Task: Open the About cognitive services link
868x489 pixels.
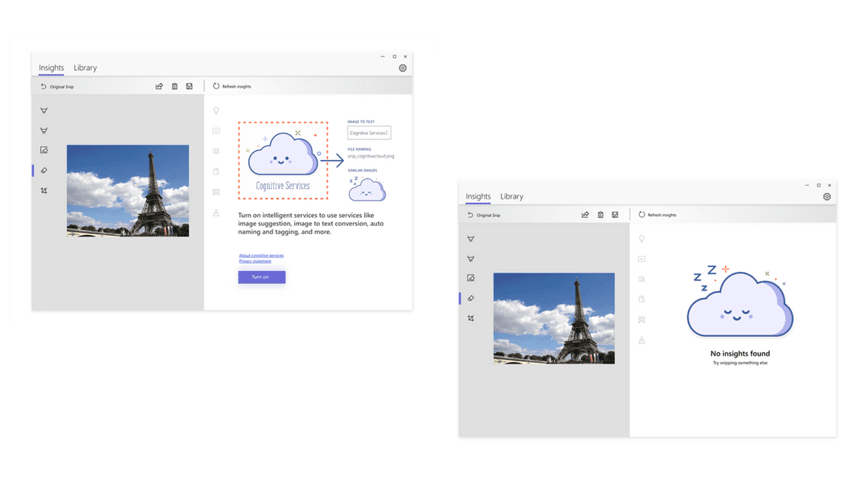Action: [x=261, y=256]
